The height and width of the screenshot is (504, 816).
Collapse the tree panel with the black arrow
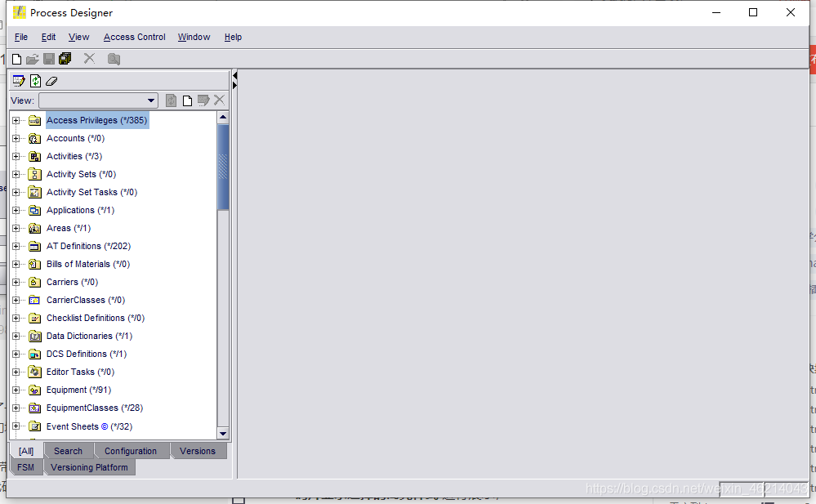pyautogui.click(x=234, y=74)
